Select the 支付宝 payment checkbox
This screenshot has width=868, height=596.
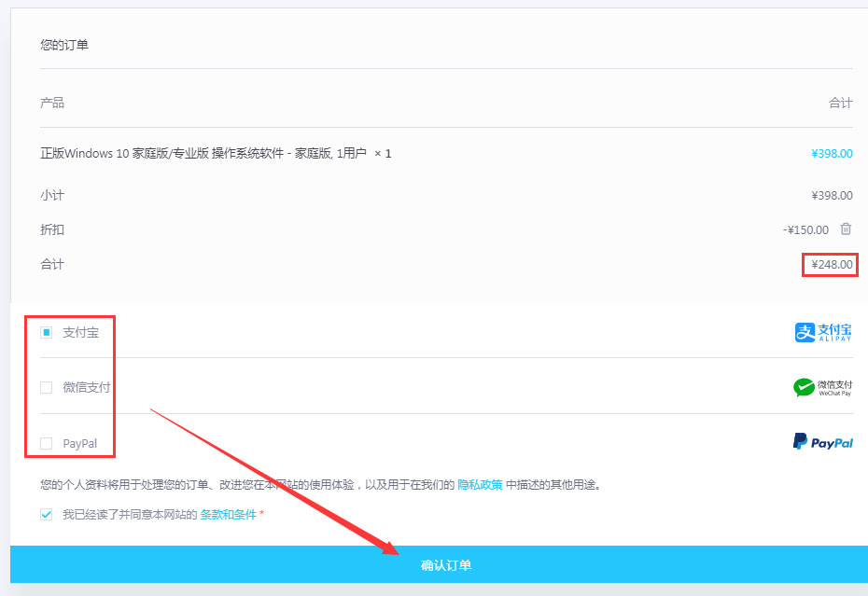coord(45,331)
